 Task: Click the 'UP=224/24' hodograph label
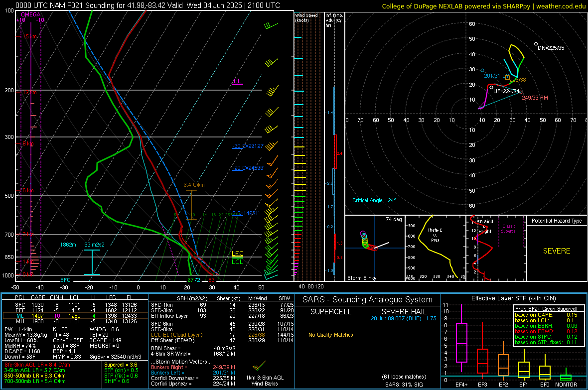[x=506, y=92]
